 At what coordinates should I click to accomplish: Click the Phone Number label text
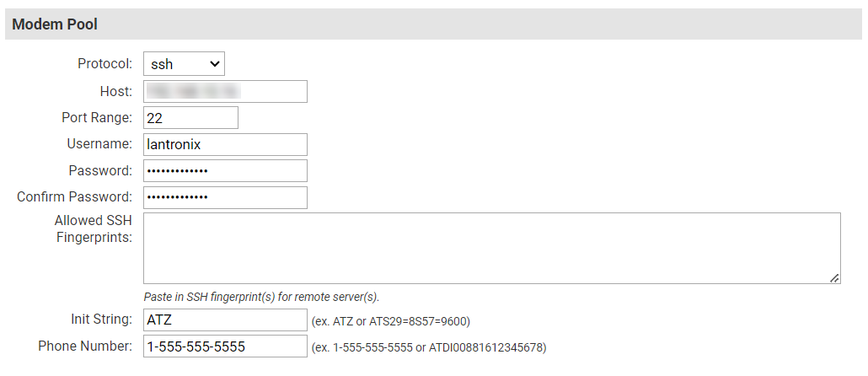pos(85,346)
